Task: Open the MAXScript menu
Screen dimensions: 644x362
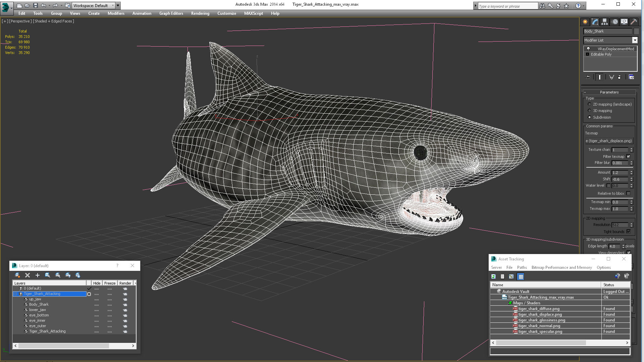Action: click(254, 13)
